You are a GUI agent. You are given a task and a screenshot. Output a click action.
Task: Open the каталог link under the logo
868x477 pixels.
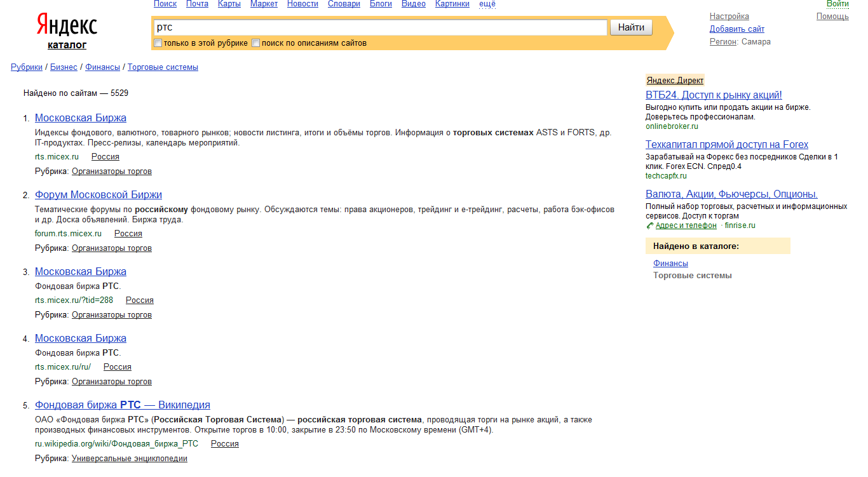[x=67, y=45]
